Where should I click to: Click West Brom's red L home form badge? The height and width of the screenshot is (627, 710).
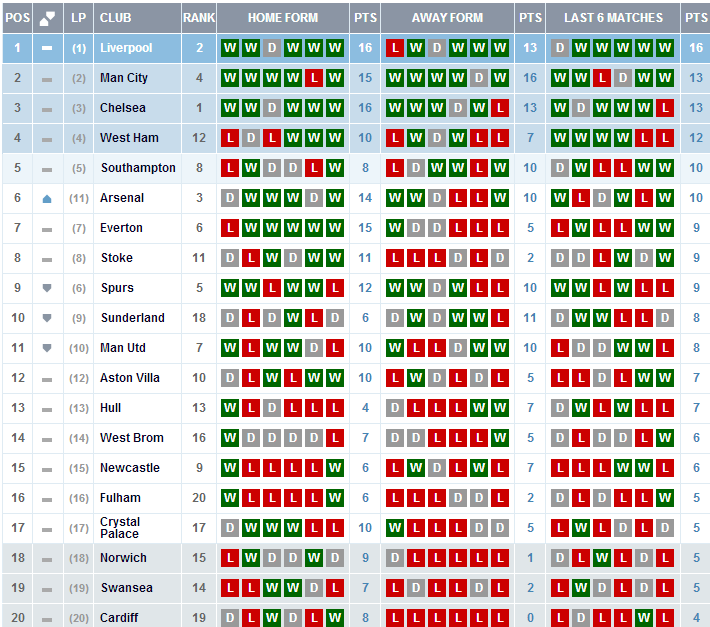335,438
